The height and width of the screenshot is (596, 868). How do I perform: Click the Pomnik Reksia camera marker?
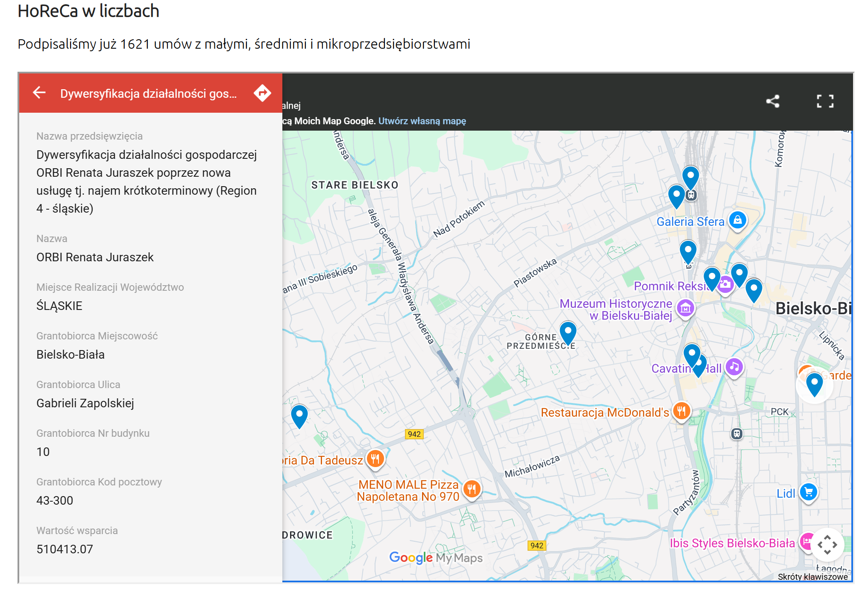[725, 284]
